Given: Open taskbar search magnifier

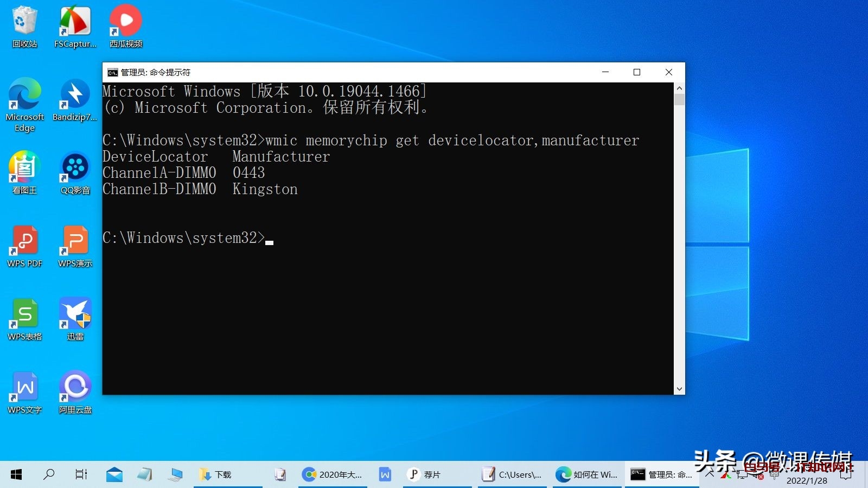Looking at the screenshot, I should click(49, 474).
